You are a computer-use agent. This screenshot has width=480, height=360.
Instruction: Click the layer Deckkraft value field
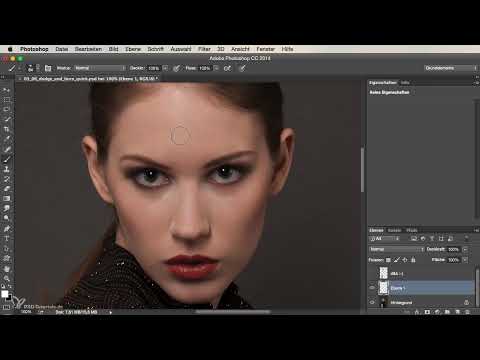(x=453, y=249)
